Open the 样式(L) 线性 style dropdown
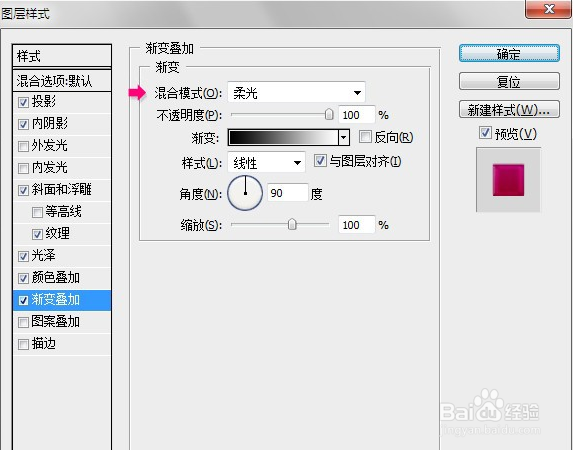 266,162
